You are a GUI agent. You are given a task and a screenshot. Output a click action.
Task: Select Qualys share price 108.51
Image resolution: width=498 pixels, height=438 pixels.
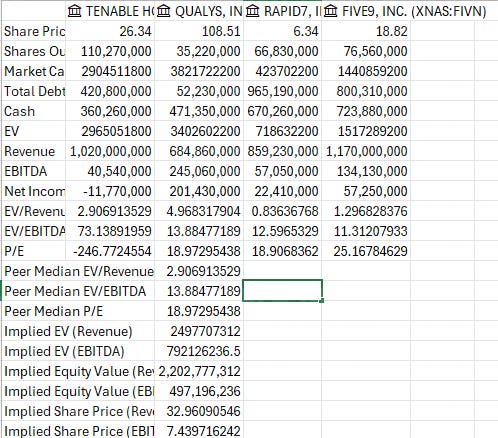click(221, 31)
